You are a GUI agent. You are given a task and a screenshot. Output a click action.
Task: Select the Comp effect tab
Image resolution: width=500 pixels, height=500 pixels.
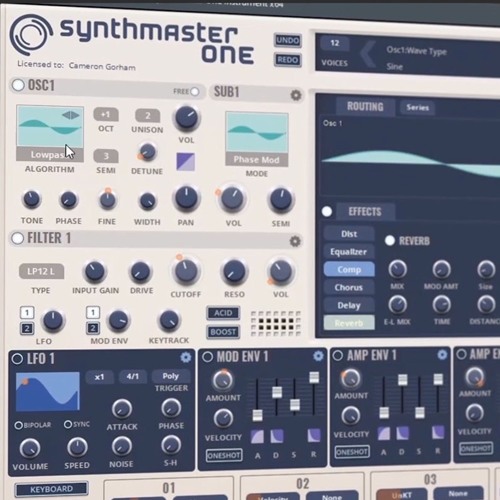(x=349, y=269)
